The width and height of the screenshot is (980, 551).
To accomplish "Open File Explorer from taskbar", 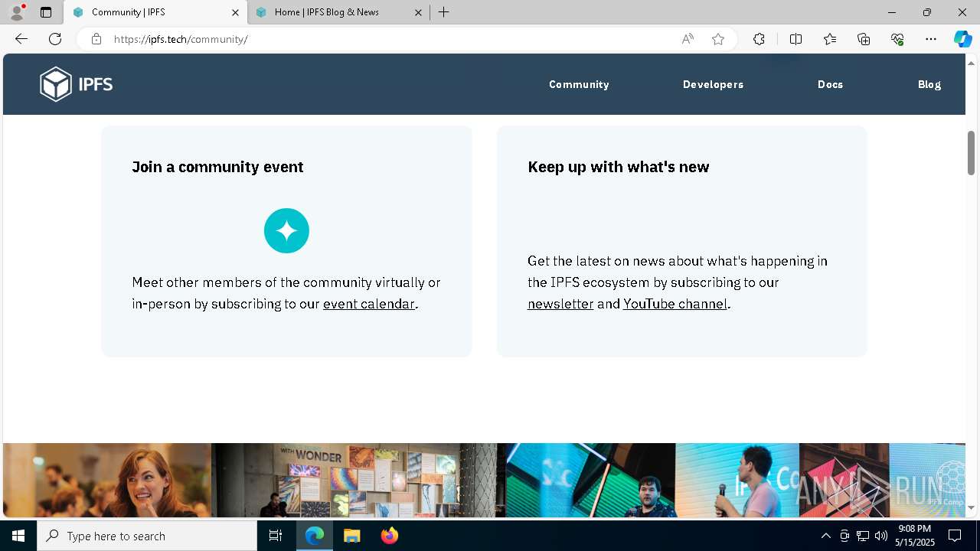I will [352, 536].
